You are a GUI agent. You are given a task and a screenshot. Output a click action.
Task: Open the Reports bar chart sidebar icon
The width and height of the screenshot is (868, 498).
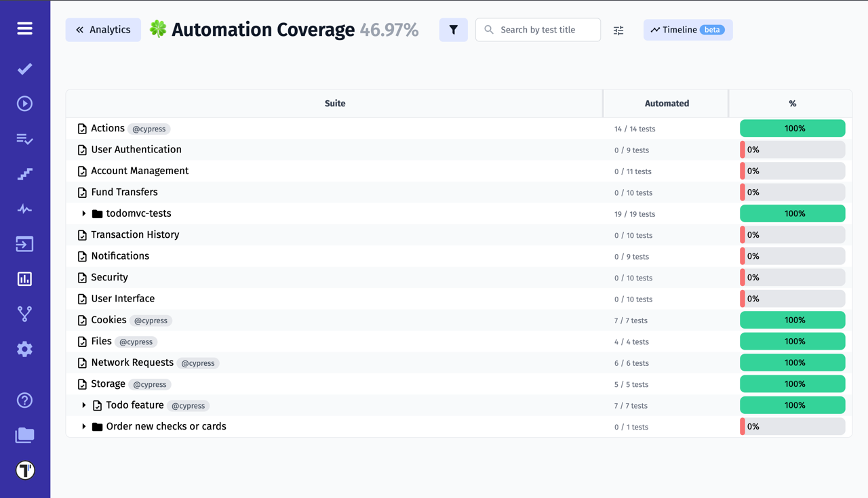tap(24, 278)
